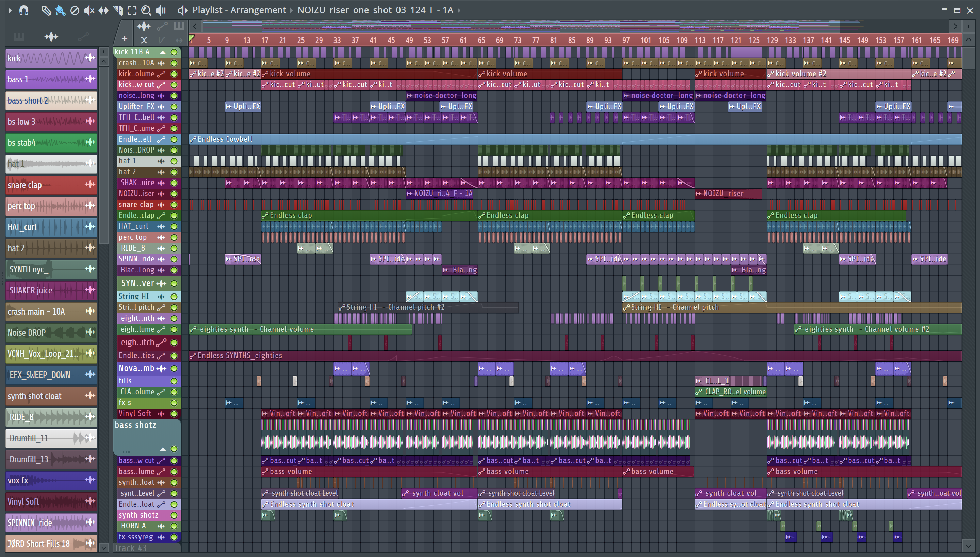Open the Playlist - Arrangement selector
The image size is (980, 557).
[239, 10]
